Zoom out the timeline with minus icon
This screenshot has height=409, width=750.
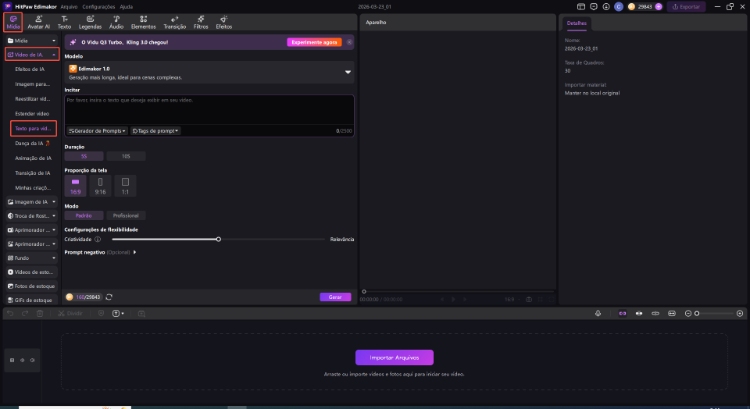click(688, 313)
